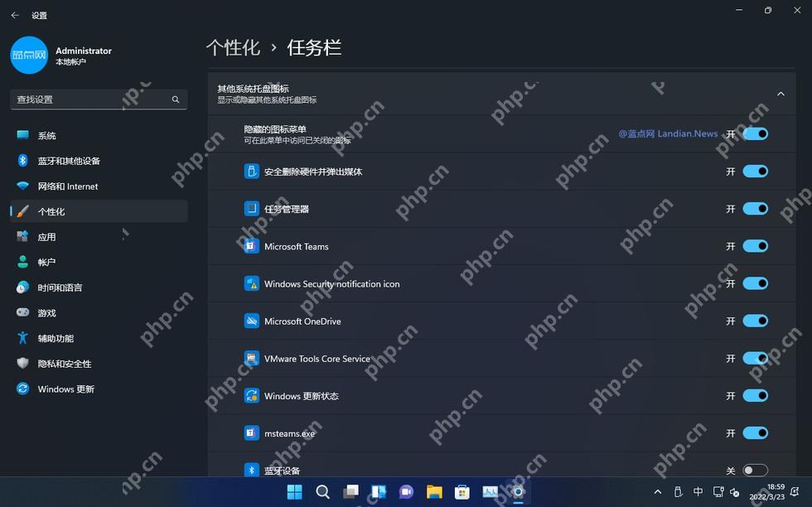Toggle 安全删除硬件并弹出媒体 switch

(x=755, y=171)
